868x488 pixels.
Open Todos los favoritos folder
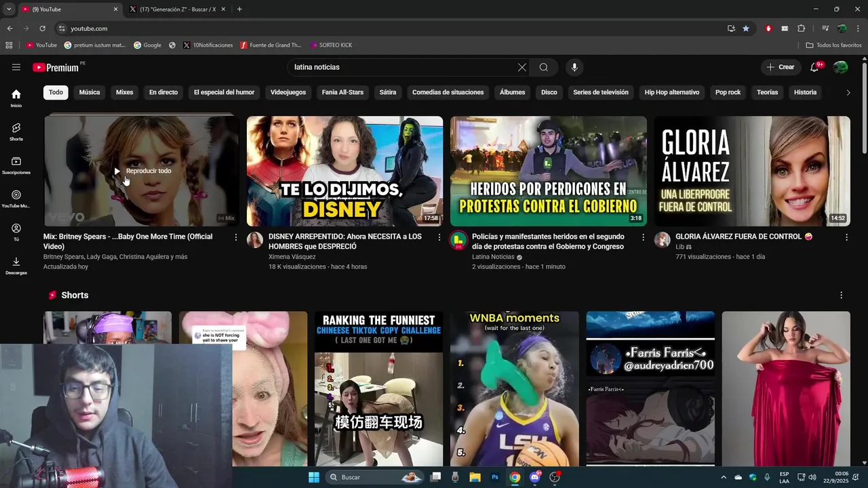point(833,45)
